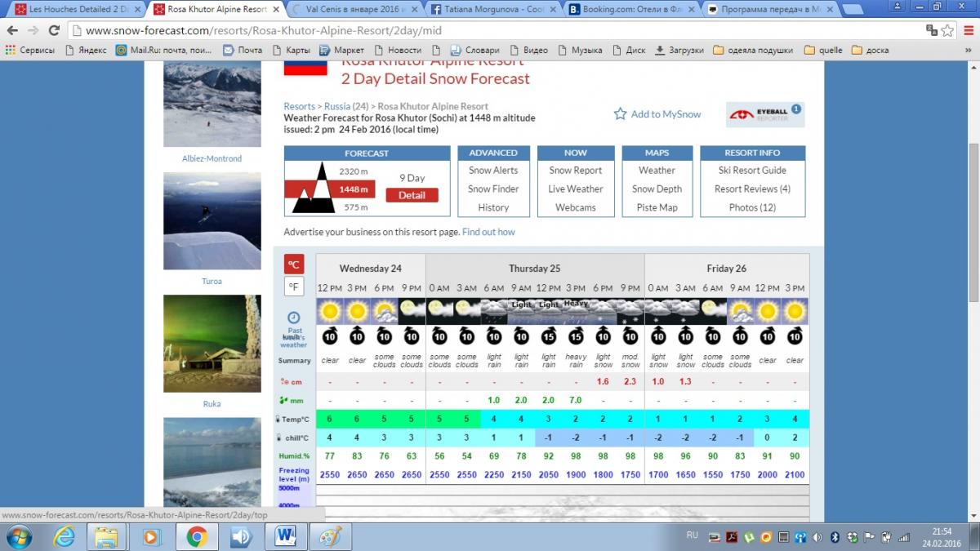Click the wind speed 15 marker for Thursday 12 PM
Image resolution: width=980 pixels, height=551 pixels.
[x=549, y=336]
